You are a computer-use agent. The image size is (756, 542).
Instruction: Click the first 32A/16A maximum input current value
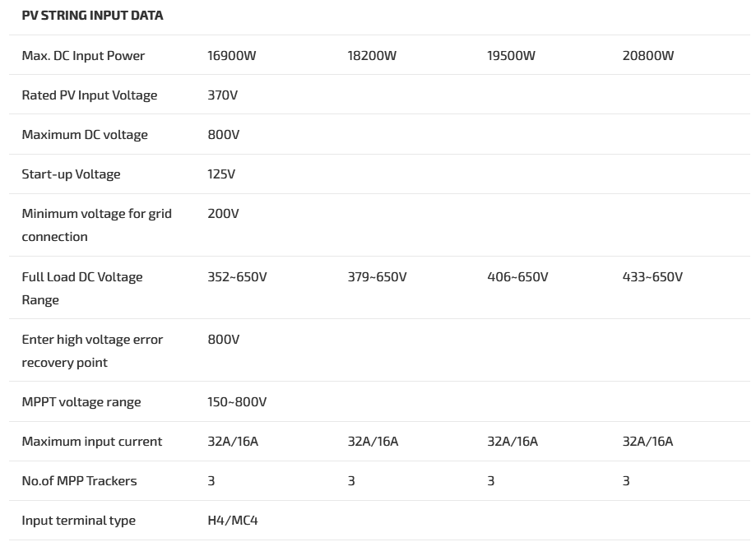pyautogui.click(x=233, y=441)
